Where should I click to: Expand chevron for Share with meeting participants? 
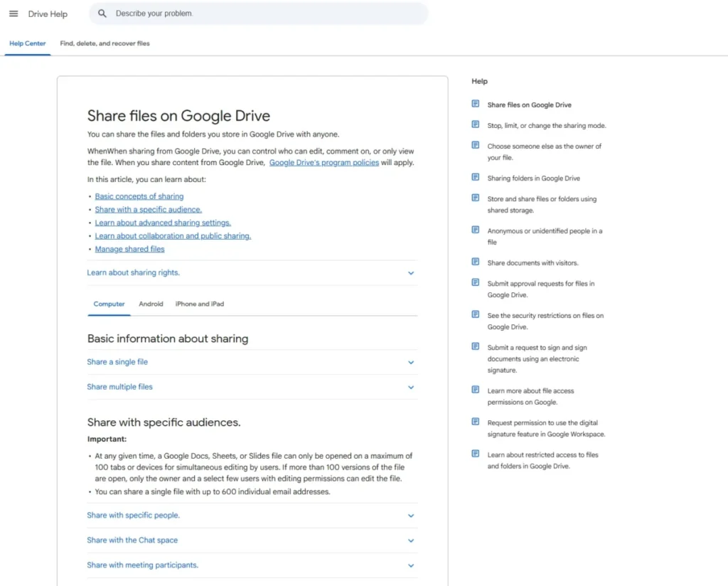411,565
